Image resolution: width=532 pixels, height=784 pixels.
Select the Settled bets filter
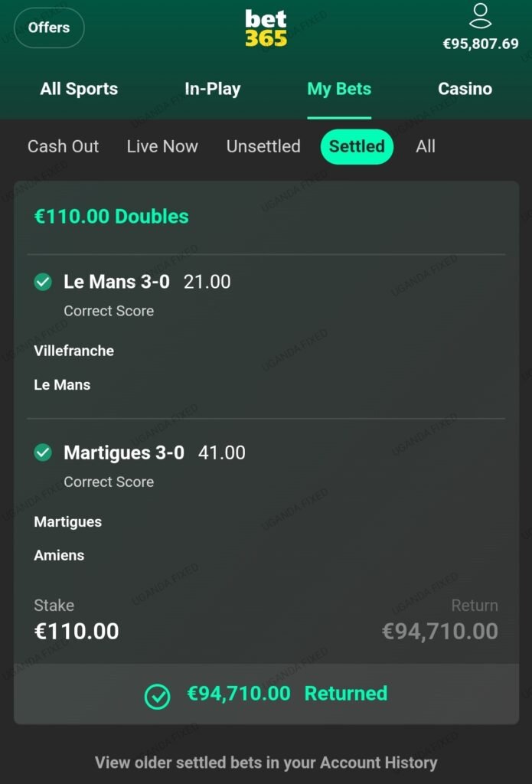click(357, 146)
